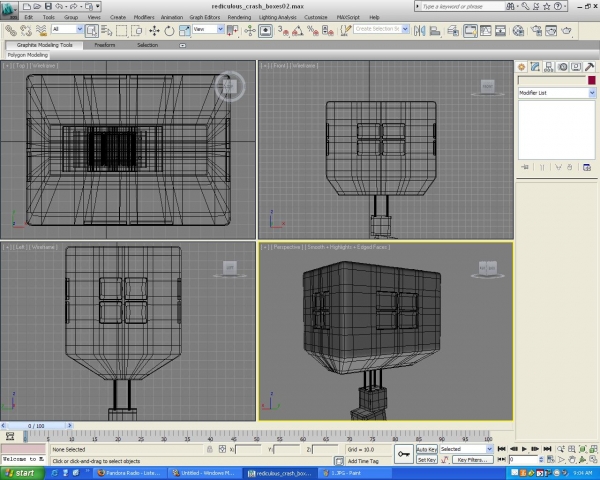
Task: Open the Select by Name dialog
Action: point(107,31)
